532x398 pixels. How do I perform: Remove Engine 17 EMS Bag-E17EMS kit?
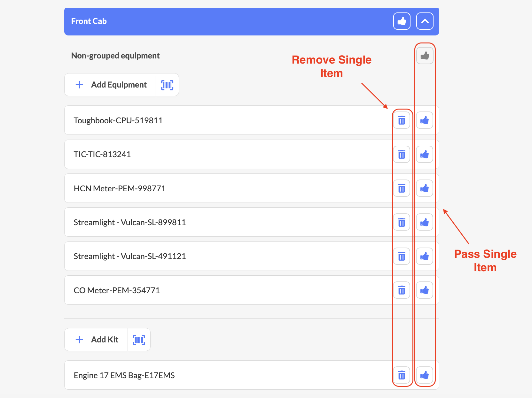pyautogui.click(x=402, y=375)
